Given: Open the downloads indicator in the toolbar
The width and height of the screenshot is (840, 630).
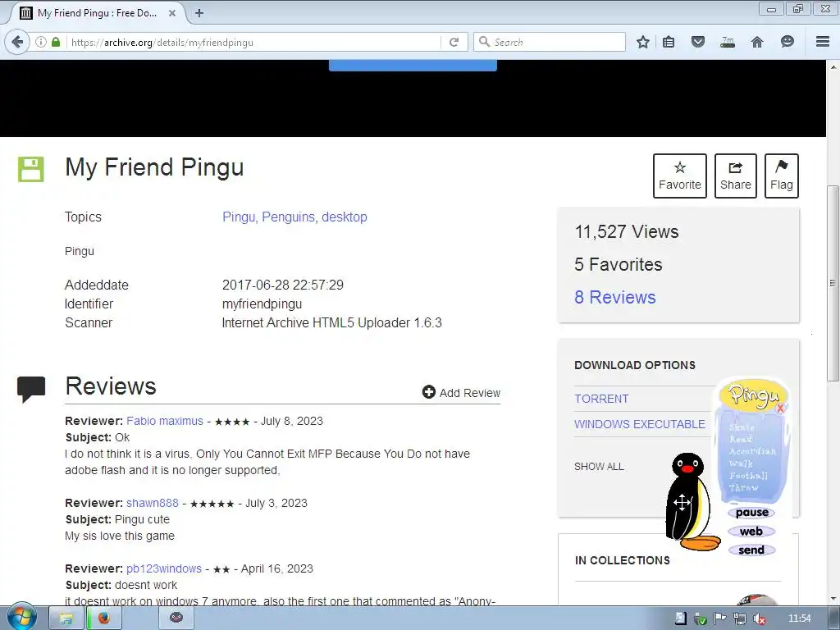Looking at the screenshot, I should click(727, 42).
